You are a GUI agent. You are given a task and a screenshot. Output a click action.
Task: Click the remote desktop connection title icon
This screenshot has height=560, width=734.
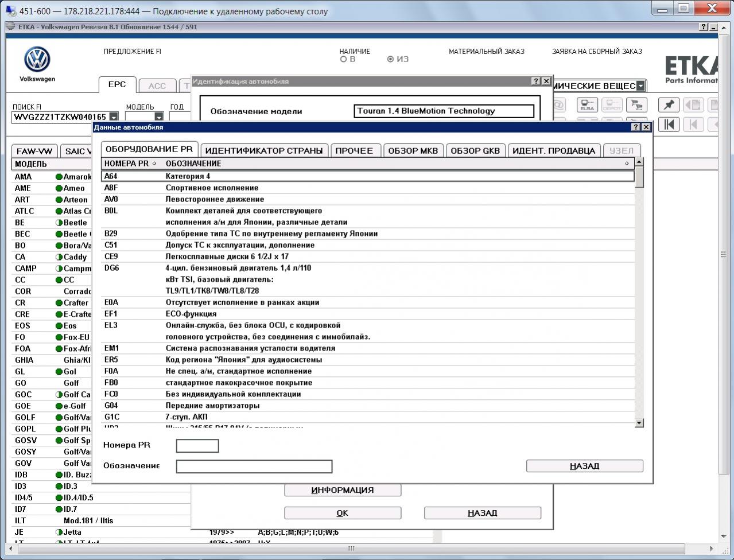point(11,11)
